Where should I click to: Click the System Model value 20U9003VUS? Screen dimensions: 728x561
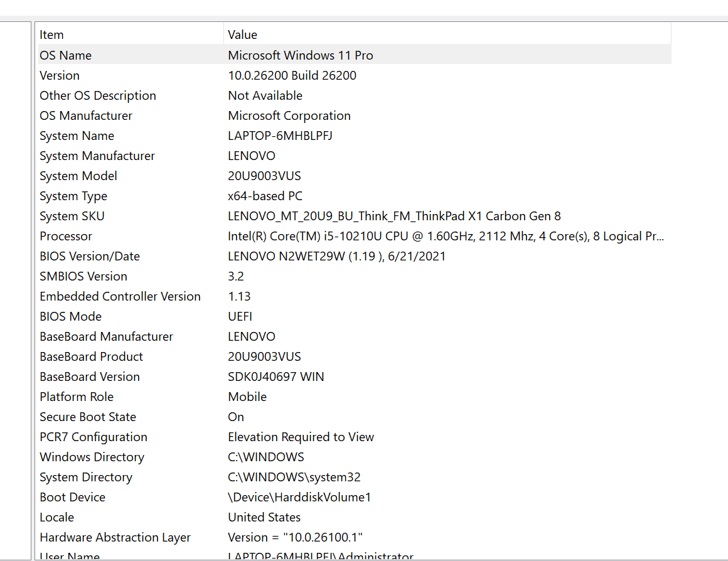coord(264,176)
